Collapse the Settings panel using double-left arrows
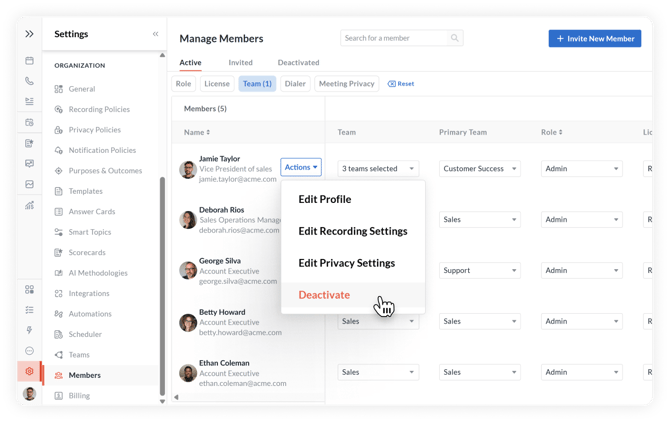670x422 pixels. coord(155,34)
